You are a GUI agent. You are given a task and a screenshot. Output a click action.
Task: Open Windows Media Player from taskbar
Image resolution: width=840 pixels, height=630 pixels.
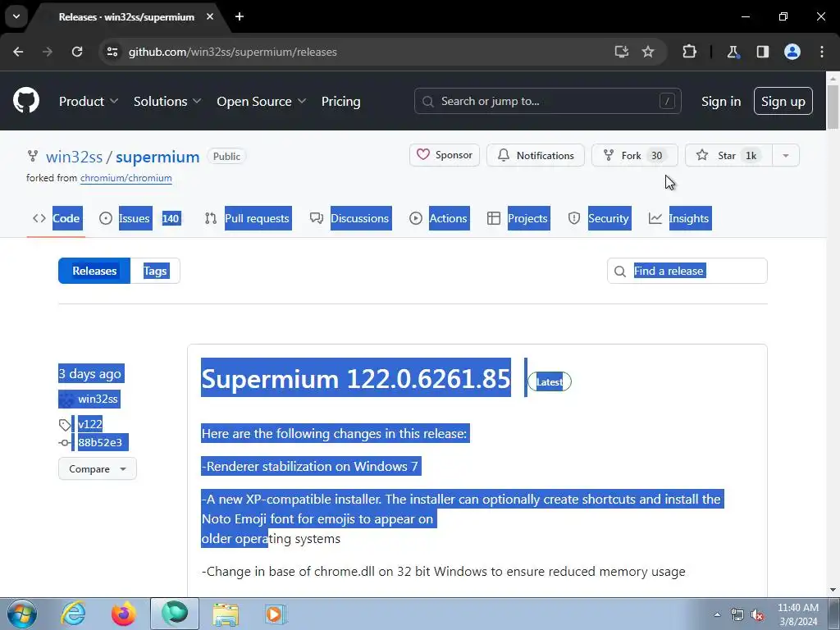tap(276, 614)
